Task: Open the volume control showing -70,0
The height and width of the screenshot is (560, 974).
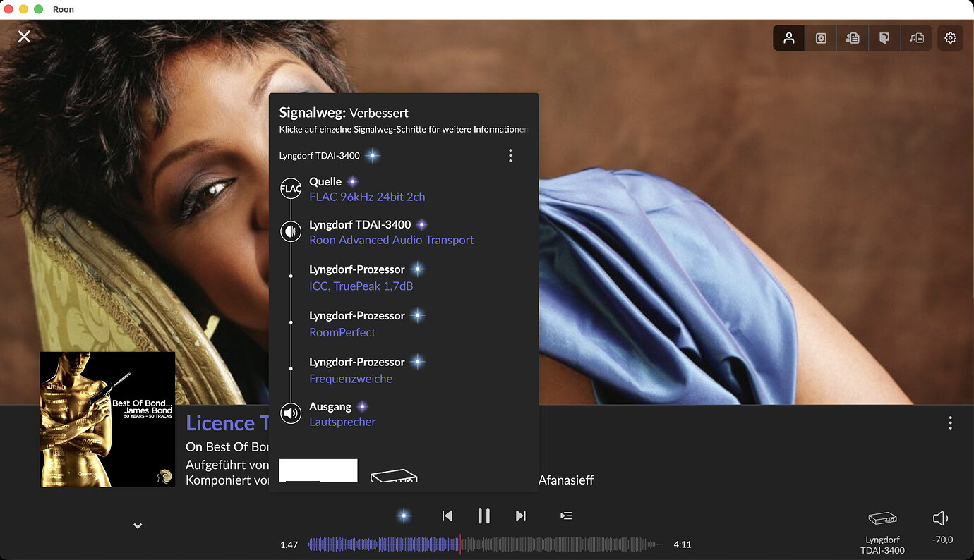Action: (942, 527)
